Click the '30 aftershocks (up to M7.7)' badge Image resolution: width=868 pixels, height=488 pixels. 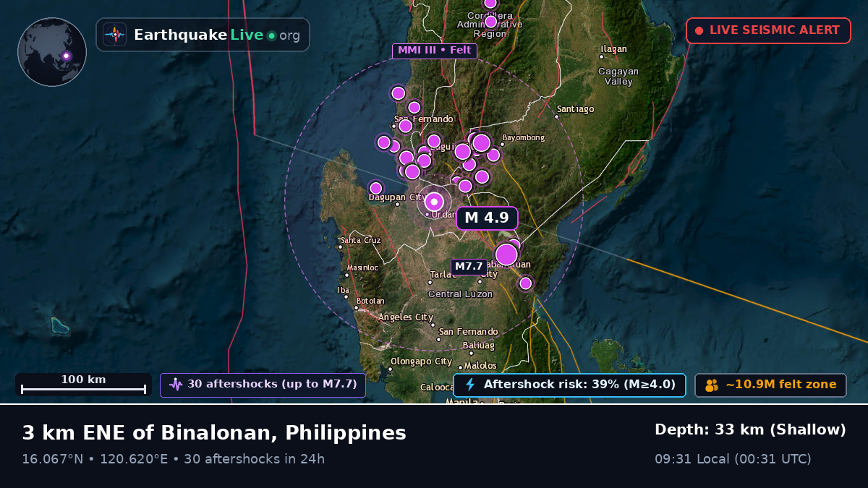[263, 385]
